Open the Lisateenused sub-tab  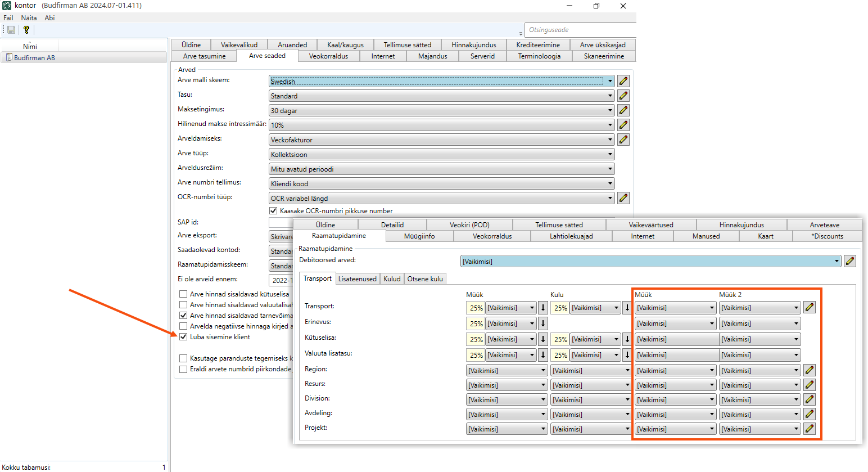357,279
